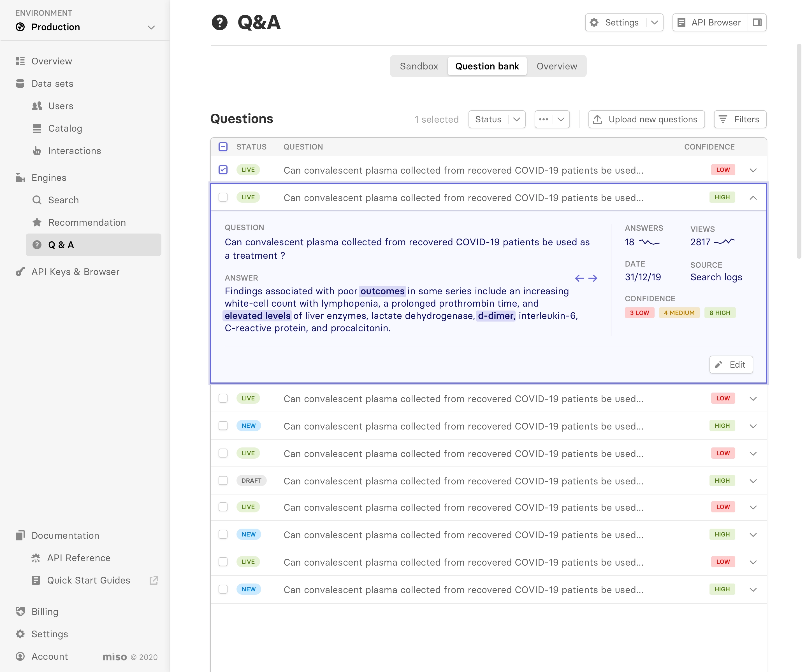The width and height of the screenshot is (807, 672).
Task: Click the Data sets database icon
Action: pos(20,83)
